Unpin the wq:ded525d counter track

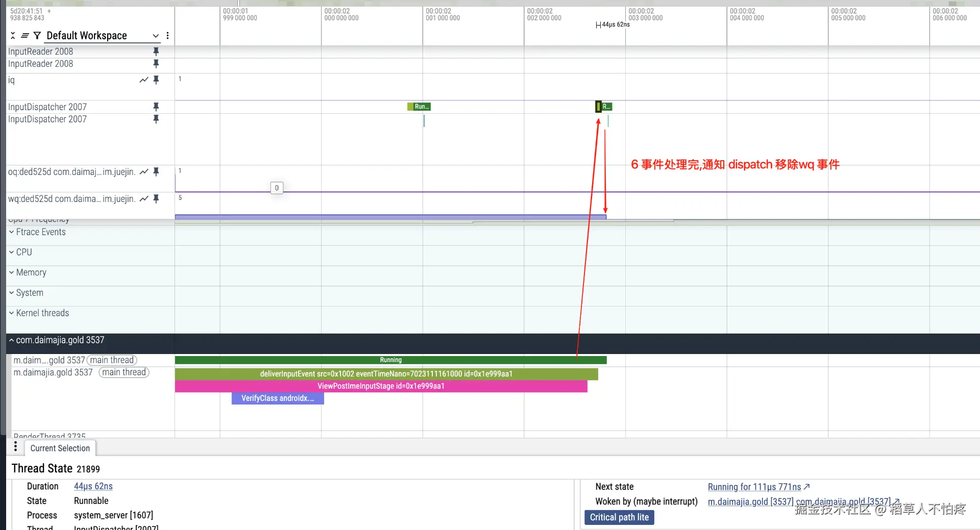(x=156, y=199)
